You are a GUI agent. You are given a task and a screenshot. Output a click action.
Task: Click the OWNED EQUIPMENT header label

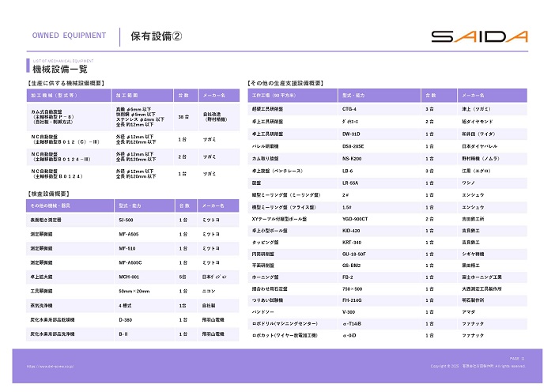pos(69,36)
